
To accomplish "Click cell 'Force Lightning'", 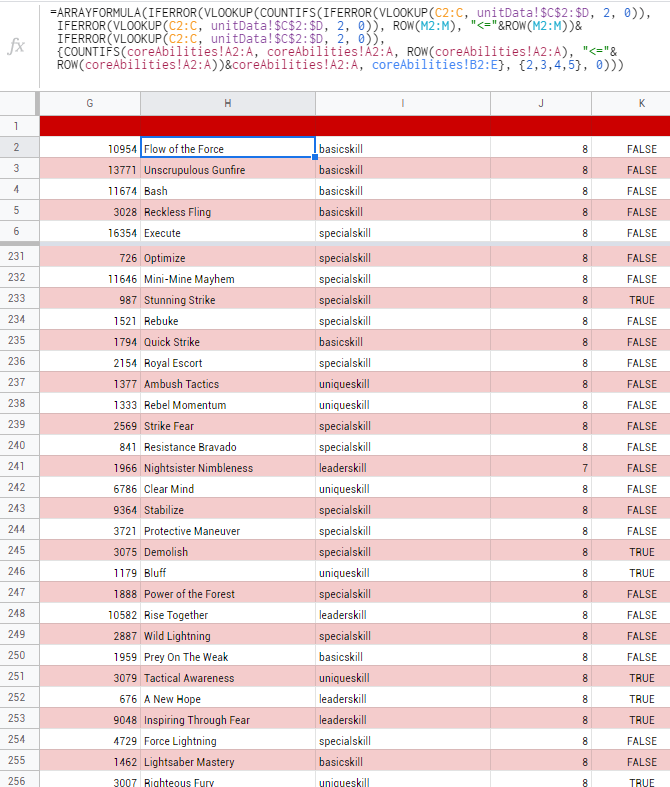I will coord(228,741).
